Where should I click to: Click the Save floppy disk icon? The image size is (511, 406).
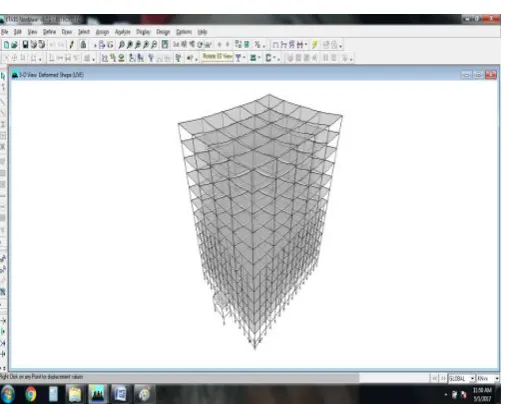coord(25,44)
